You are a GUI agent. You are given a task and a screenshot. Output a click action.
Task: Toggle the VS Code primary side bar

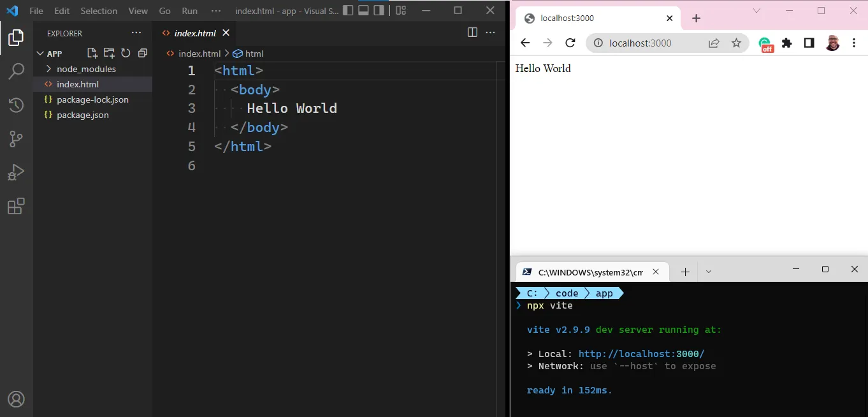pos(347,10)
